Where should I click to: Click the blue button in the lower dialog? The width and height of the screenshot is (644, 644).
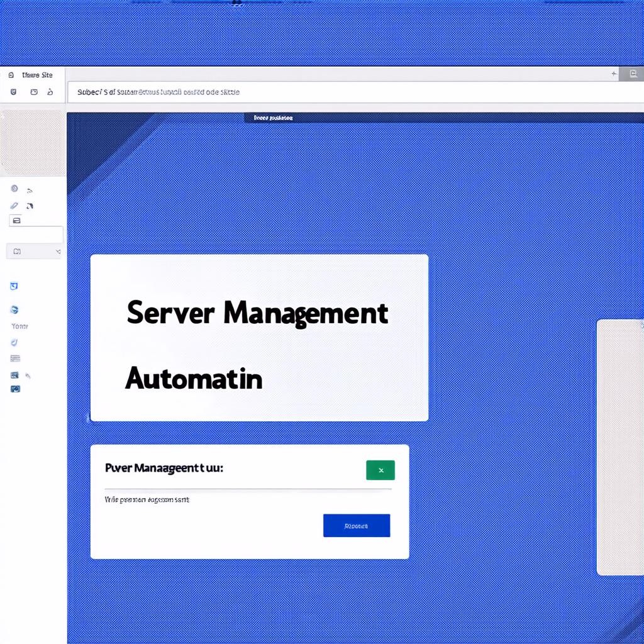pos(357,526)
